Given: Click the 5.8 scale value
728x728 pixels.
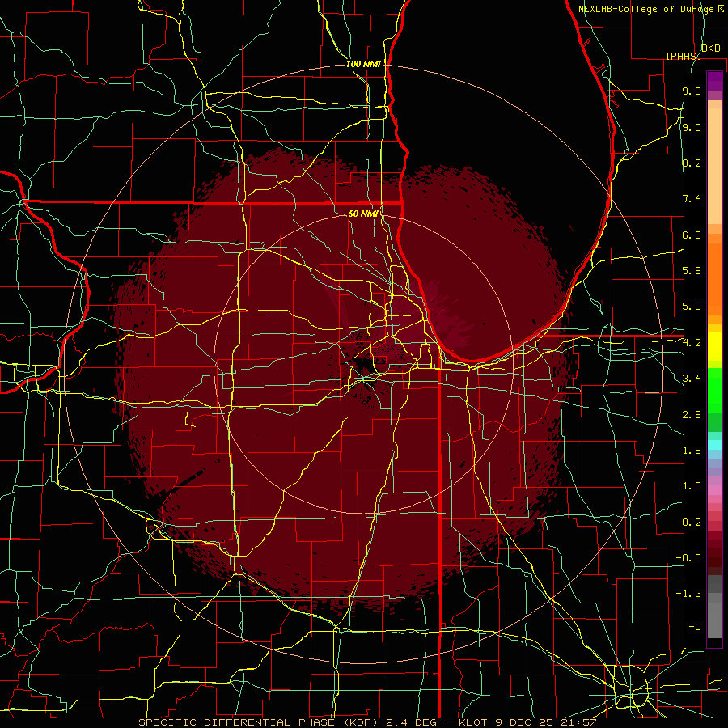Looking at the screenshot, I should [x=692, y=271].
